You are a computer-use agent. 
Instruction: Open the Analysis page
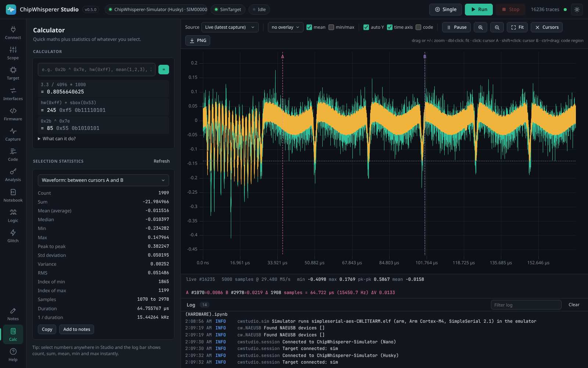(13, 175)
